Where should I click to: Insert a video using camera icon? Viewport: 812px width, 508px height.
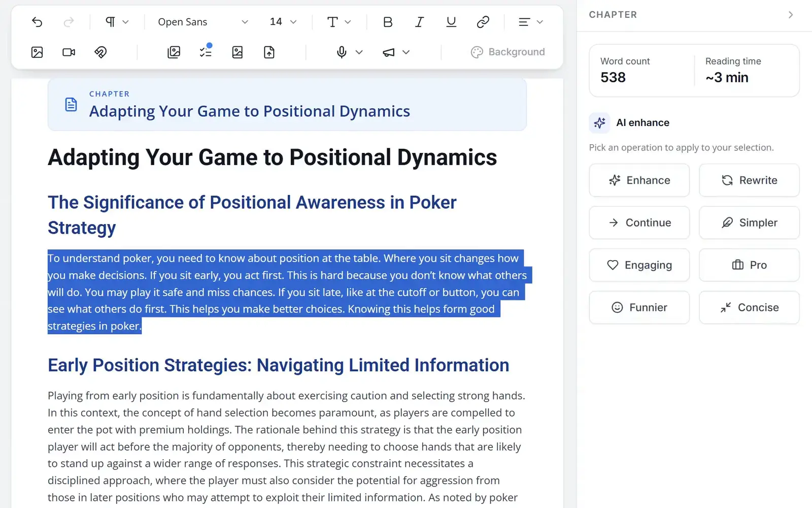pyautogui.click(x=69, y=52)
